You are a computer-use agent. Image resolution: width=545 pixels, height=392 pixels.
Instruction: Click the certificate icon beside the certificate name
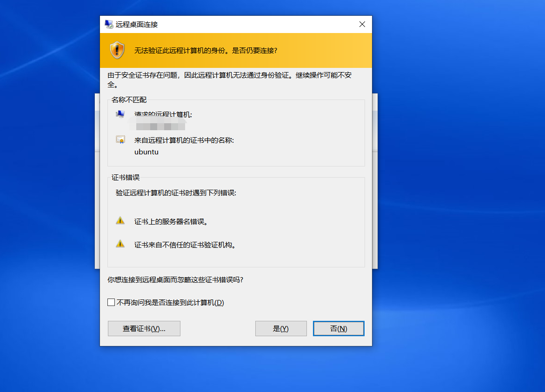(120, 140)
